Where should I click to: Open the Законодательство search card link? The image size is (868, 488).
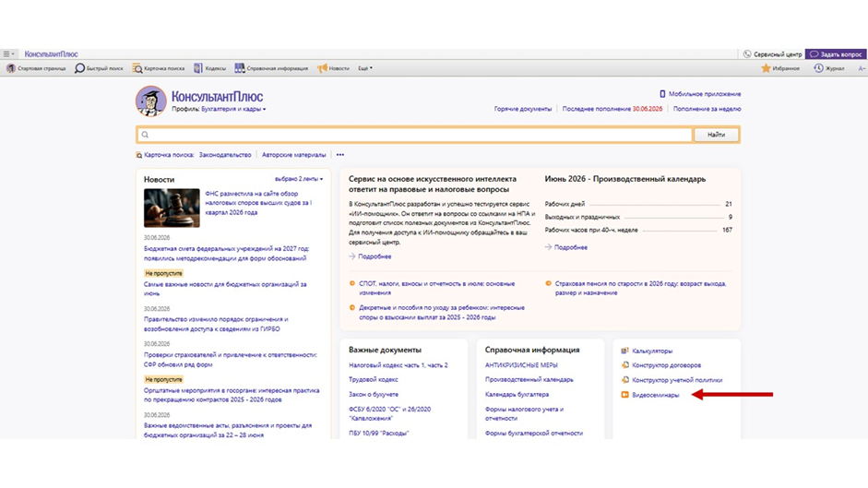pyautogui.click(x=225, y=155)
